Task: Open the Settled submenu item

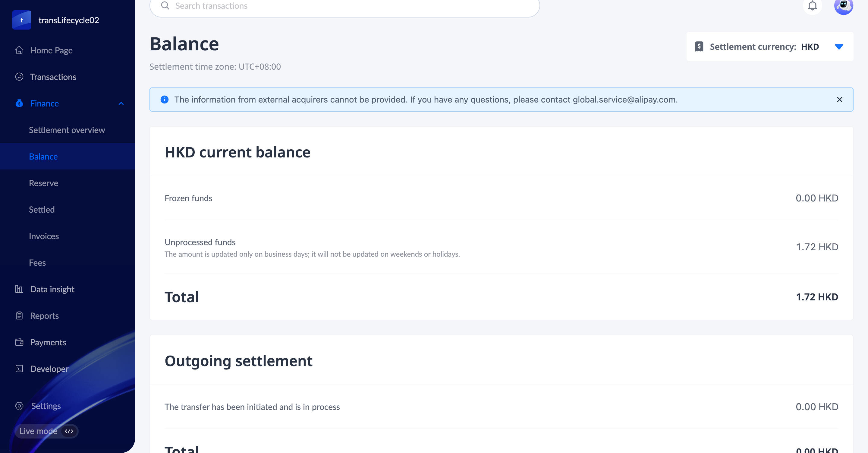Action: click(42, 210)
